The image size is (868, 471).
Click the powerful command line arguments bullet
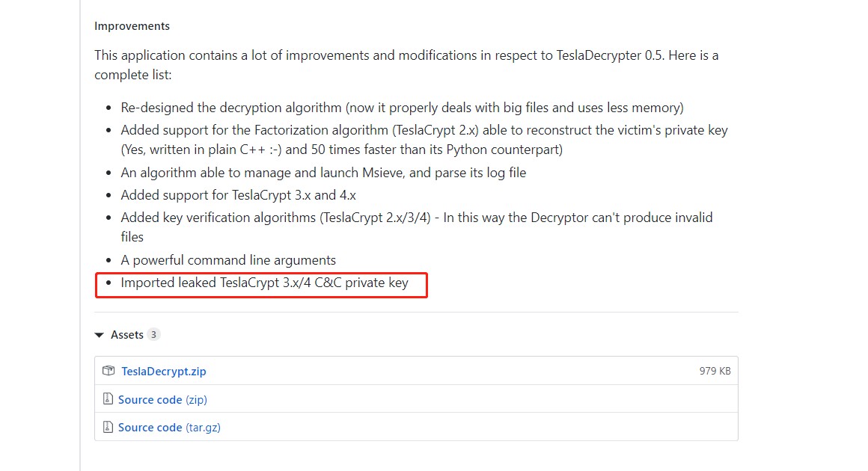point(228,260)
